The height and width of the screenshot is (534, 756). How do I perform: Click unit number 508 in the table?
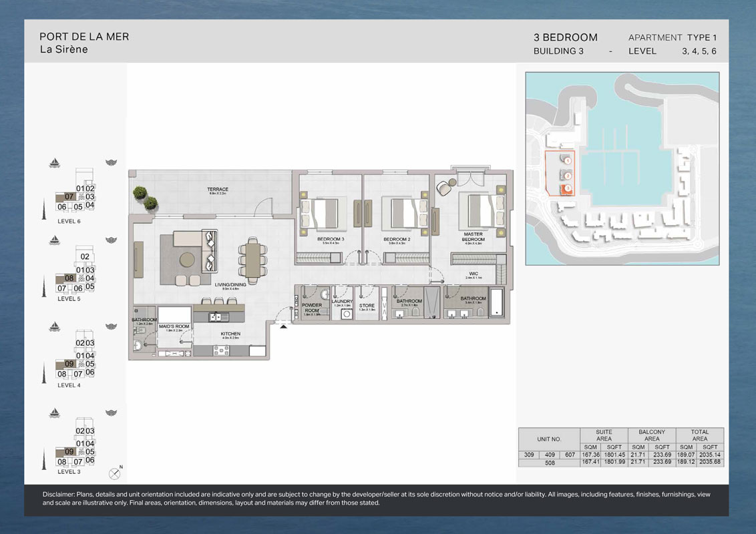(549, 461)
